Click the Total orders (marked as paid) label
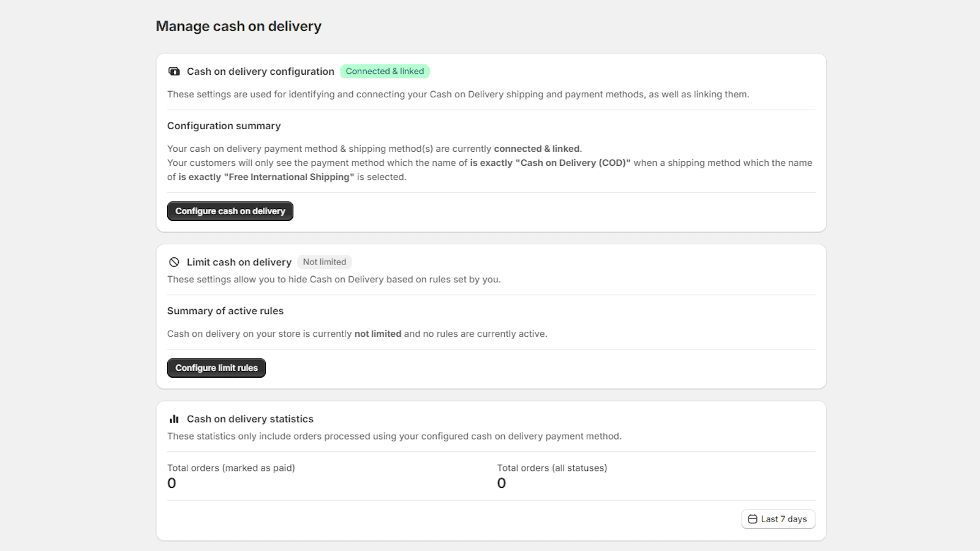980x551 pixels. pyautogui.click(x=231, y=468)
